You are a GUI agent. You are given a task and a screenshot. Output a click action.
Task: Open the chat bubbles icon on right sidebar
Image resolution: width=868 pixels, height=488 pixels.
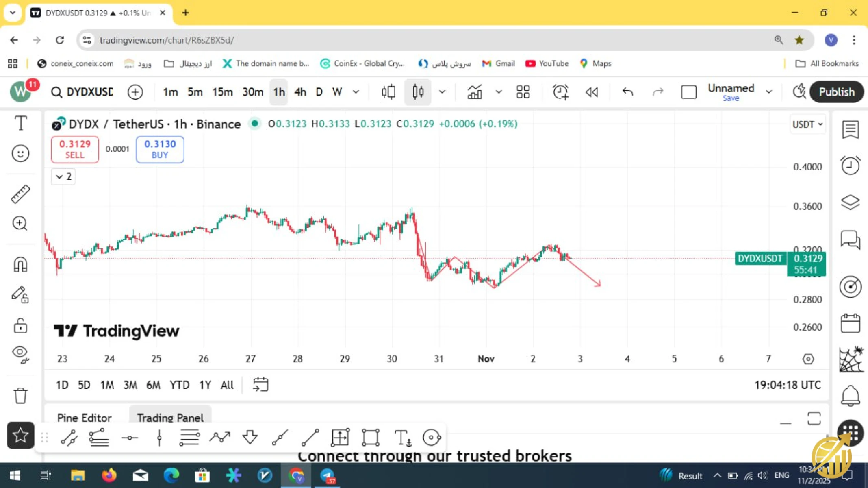(x=850, y=240)
